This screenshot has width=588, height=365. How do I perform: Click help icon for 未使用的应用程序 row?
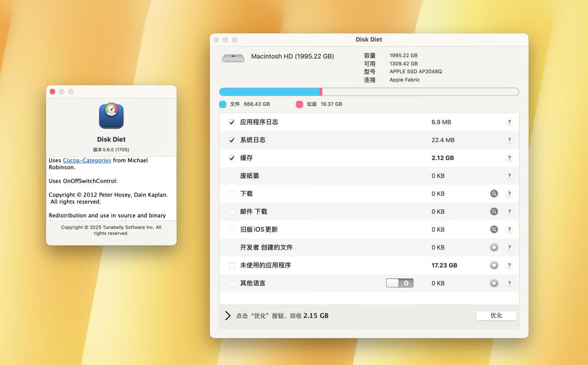(x=509, y=265)
